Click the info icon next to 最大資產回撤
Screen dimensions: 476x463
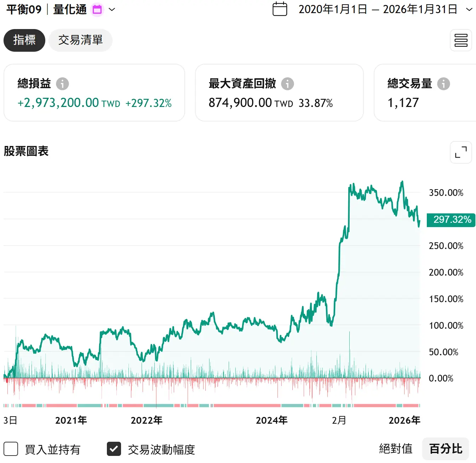287,84
